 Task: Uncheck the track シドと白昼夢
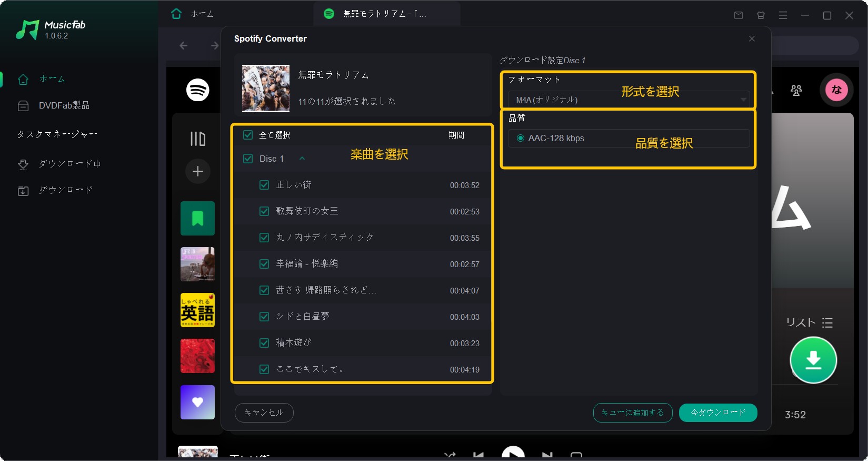264,317
